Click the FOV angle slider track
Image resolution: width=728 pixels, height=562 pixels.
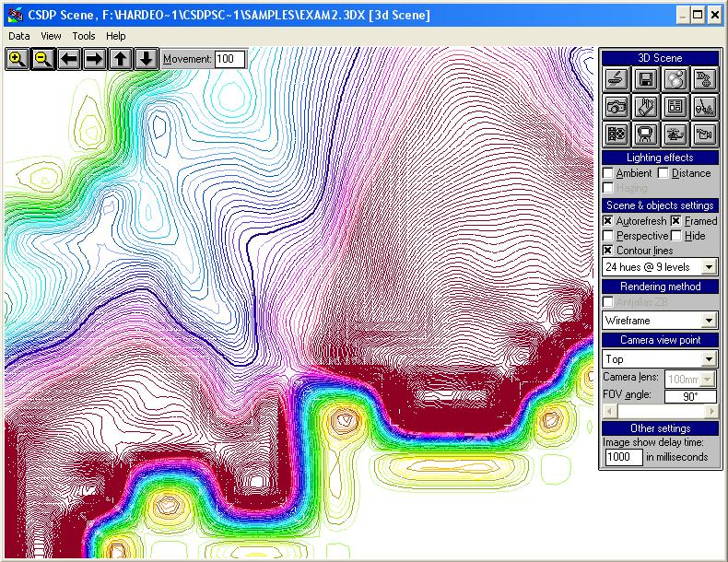click(x=658, y=411)
